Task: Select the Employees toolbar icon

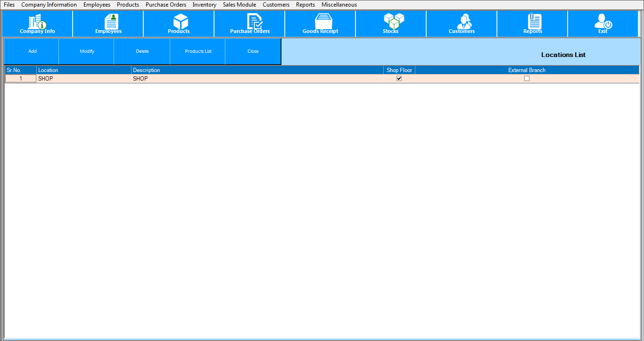Action: pyautogui.click(x=108, y=24)
